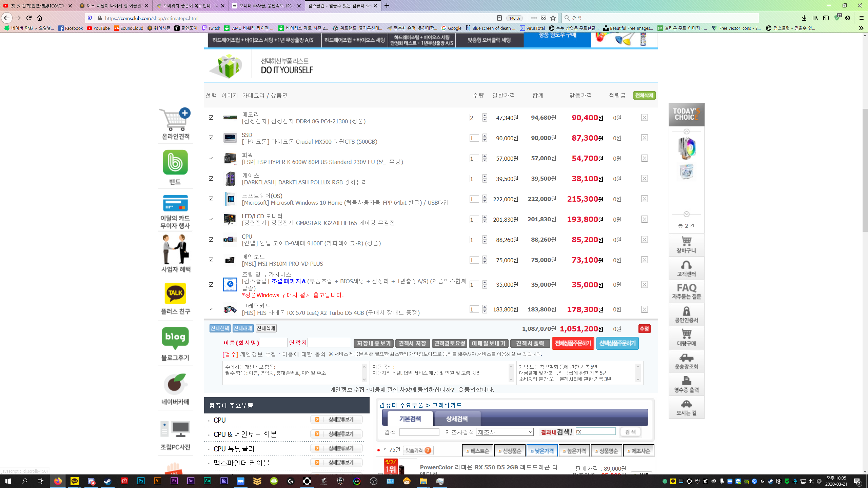Screen dimensions: 868x488
Task: Click the KakaoTalk 플러스 친구 icon
Action: tap(175, 293)
